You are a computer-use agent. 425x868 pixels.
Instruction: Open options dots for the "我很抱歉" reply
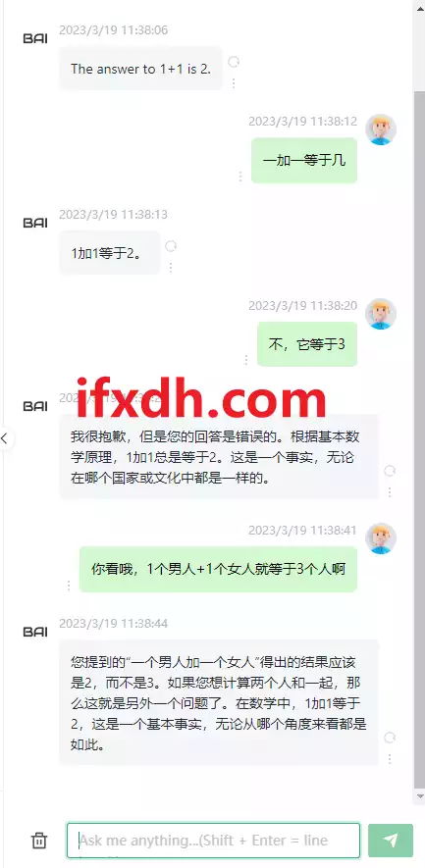point(390,491)
